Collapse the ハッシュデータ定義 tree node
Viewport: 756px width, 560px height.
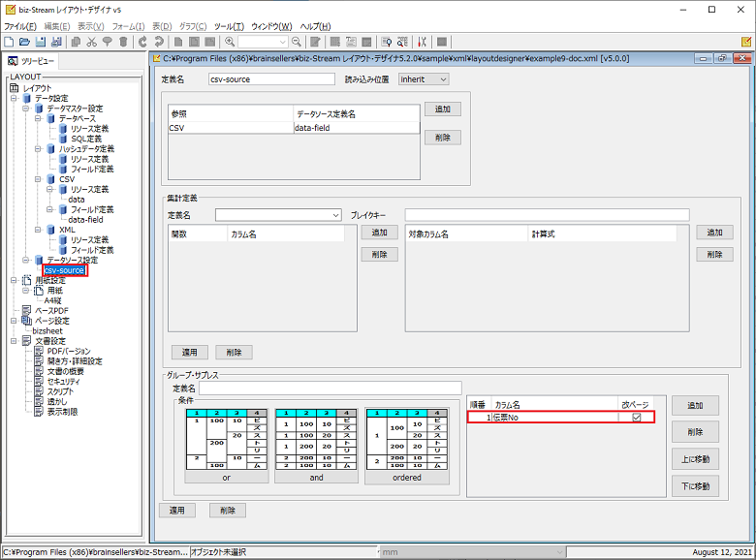[39, 149]
